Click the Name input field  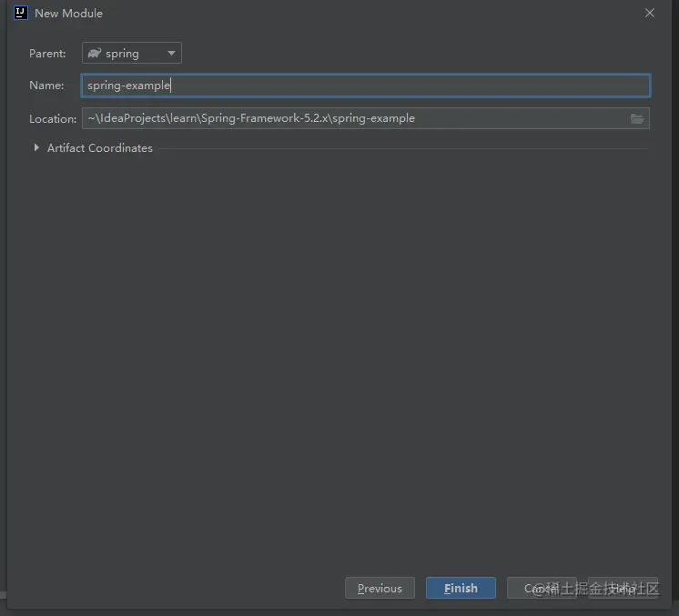click(366, 86)
